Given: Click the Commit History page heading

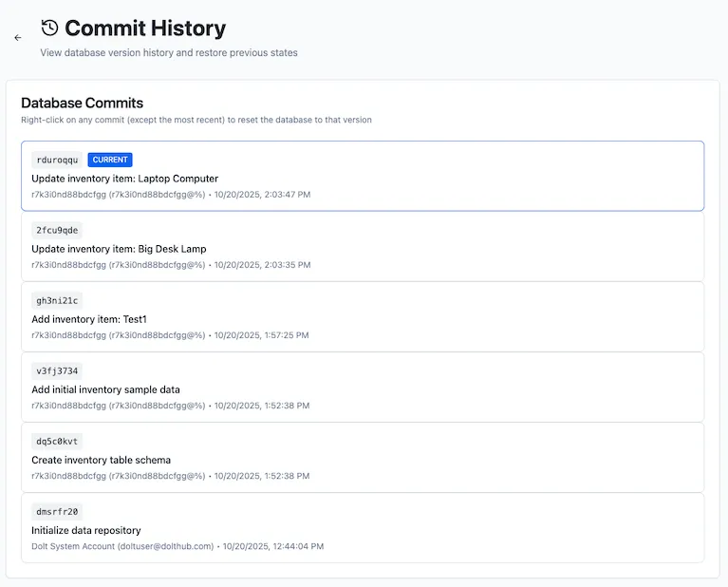Looking at the screenshot, I should [145, 28].
